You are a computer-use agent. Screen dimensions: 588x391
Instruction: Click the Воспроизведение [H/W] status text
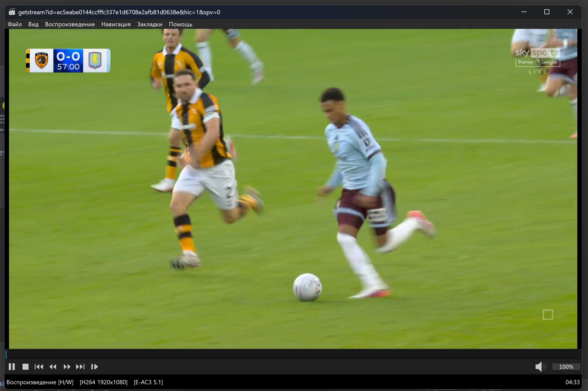pos(40,382)
